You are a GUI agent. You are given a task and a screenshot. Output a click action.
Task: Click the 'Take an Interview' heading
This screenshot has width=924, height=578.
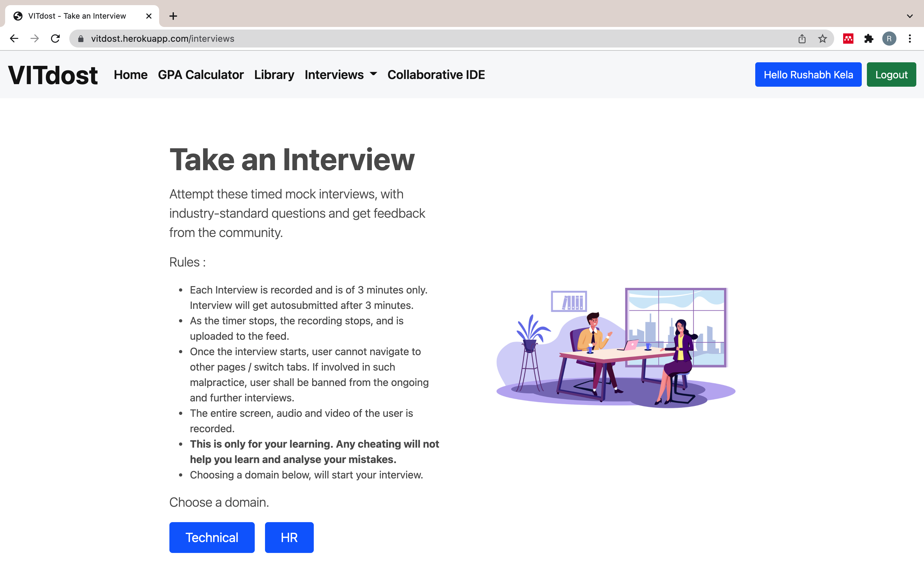tap(292, 160)
